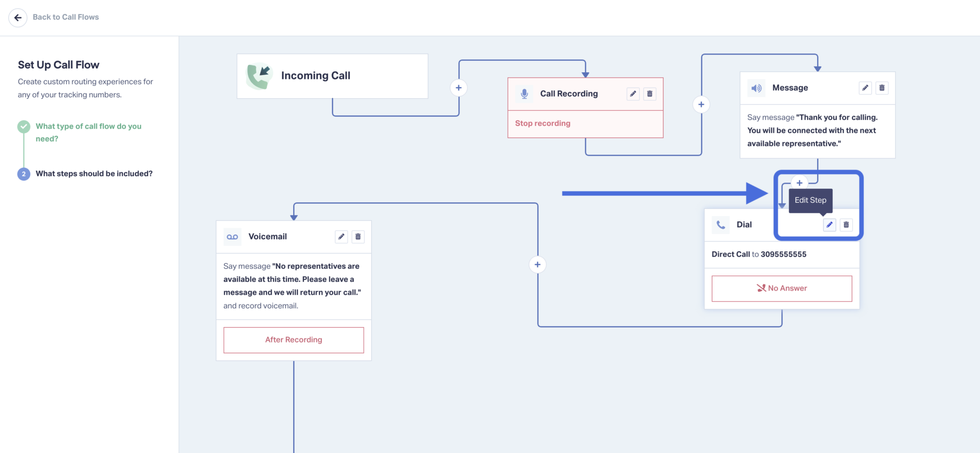Click the After Recording branch on Voicemail

[293, 340]
